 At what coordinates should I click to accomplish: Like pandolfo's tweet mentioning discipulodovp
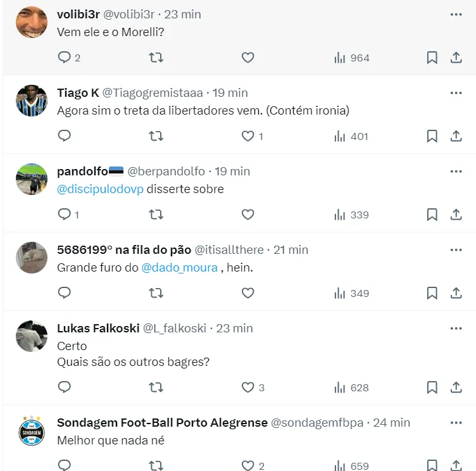point(247,215)
